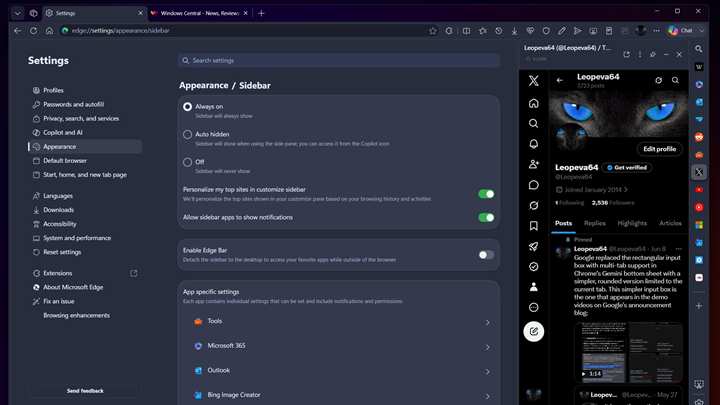Open the Copilot Chat button
The width and height of the screenshot is (720, 405).
point(681,31)
